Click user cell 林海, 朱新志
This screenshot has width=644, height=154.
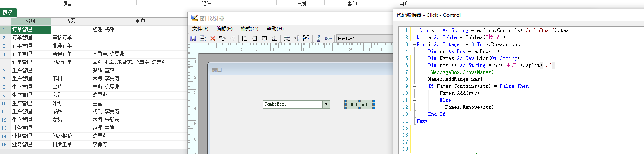click(139, 120)
